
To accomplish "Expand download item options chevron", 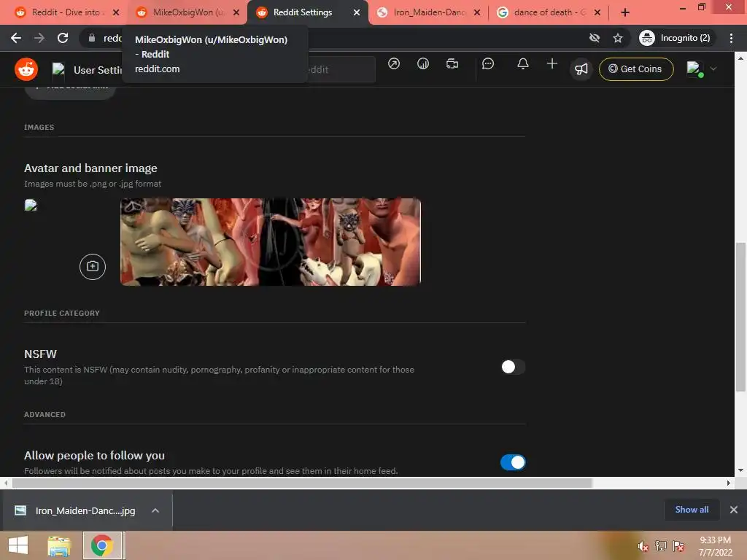I will click(155, 510).
